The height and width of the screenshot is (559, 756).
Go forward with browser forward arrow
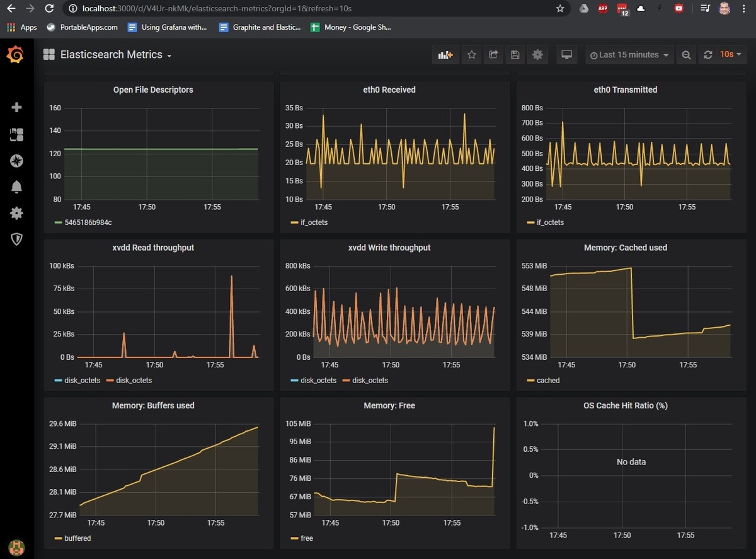pos(30,8)
